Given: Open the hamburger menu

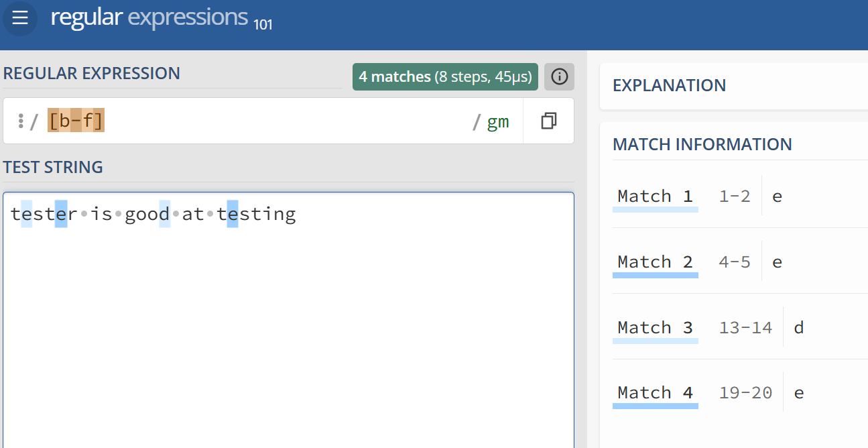Looking at the screenshot, I should [20, 18].
